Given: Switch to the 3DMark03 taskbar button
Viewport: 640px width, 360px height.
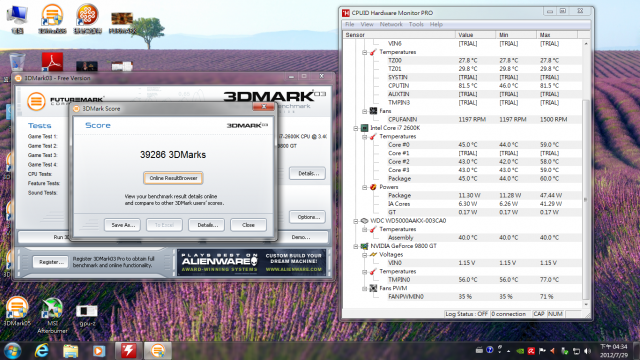Looking at the screenshot, I should 158,351.
